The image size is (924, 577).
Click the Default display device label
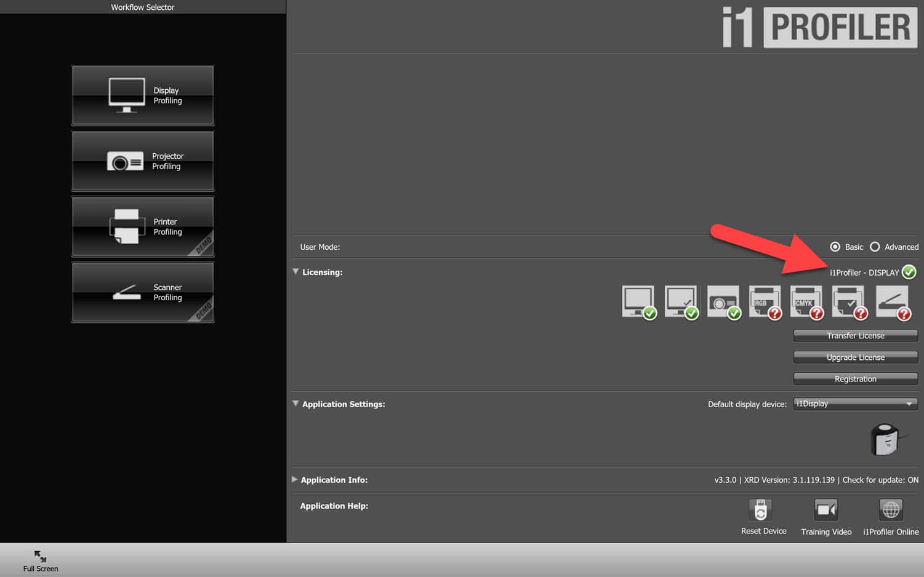(747, 404)
